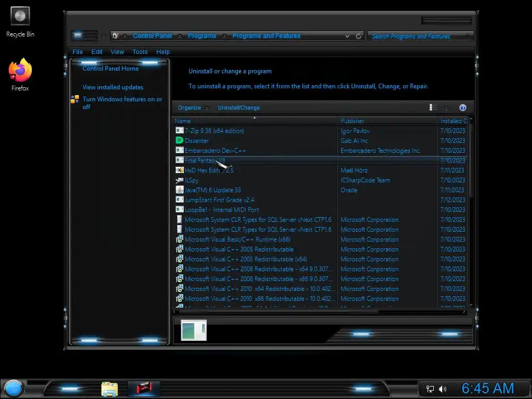Click the Windows features shield icon
This screenshot has height=399, width=532.
pos(75,99)
